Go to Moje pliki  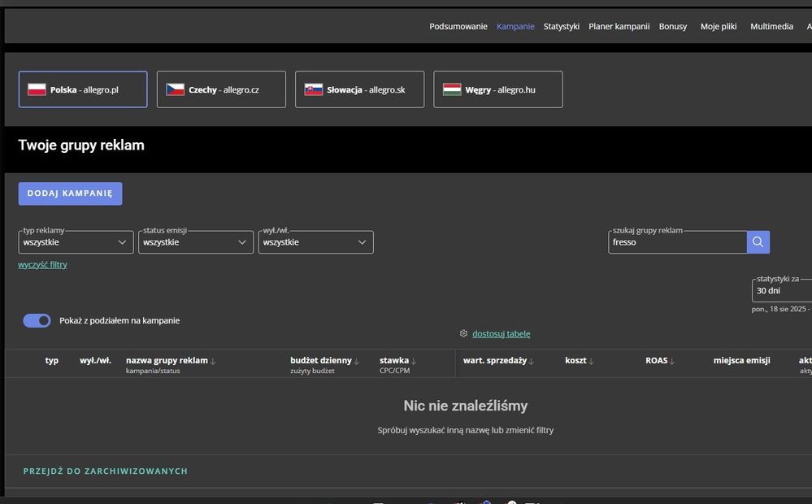[719, 26]
